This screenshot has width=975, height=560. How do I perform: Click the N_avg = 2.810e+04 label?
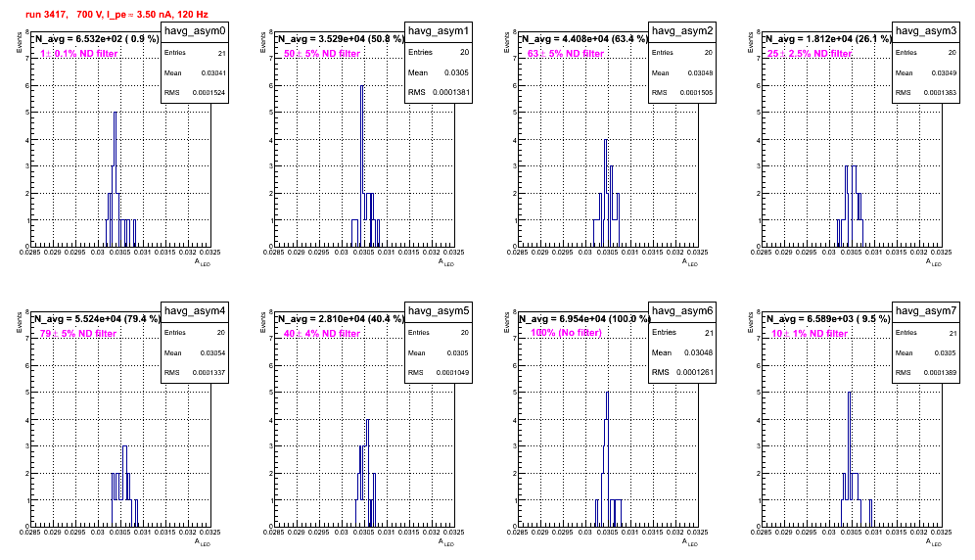click(341, 319)
